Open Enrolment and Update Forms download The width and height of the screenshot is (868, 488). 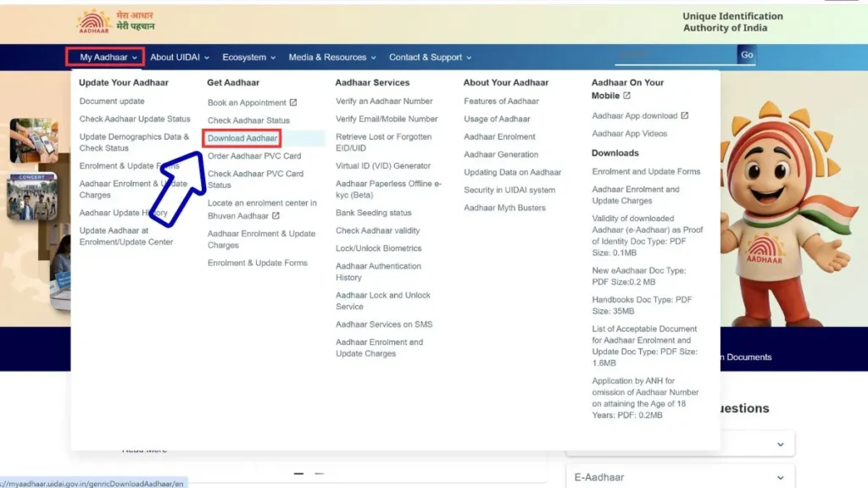(646, 171)
